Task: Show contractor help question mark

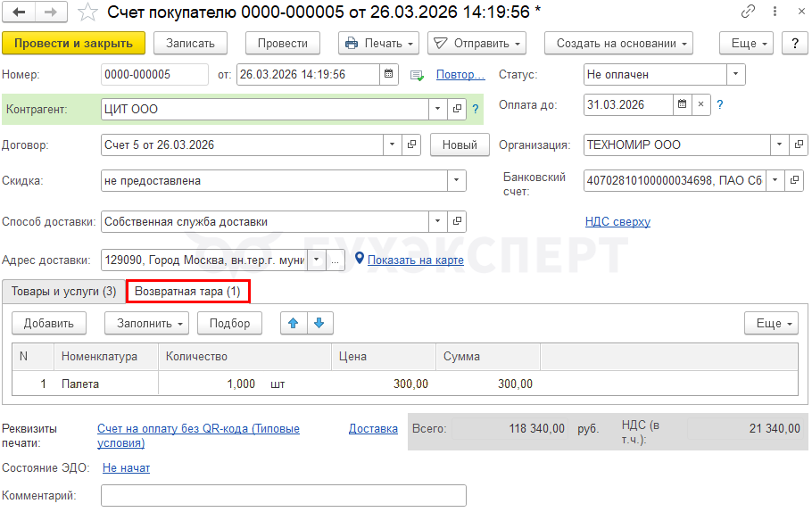Action: coord(476,109)
